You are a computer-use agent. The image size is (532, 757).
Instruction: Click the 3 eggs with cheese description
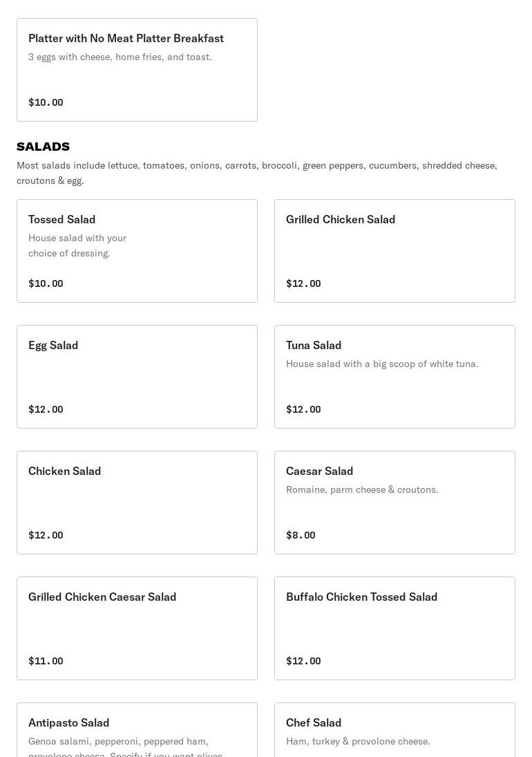pos(120,57)
